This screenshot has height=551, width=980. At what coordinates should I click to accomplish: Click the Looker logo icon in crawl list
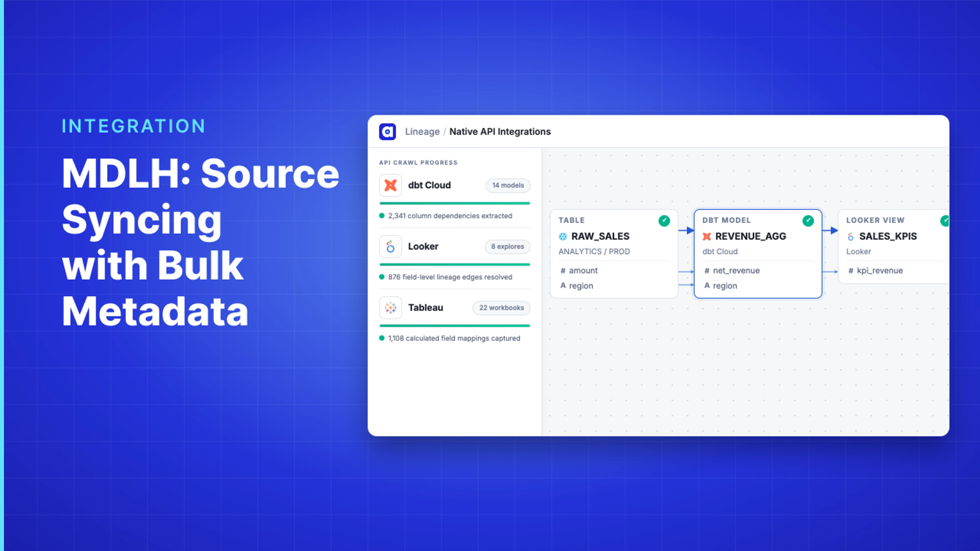(x=390, y=246)
